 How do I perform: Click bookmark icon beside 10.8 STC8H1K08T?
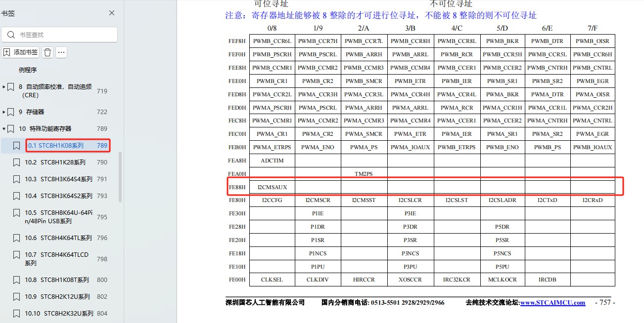[17, 280]
